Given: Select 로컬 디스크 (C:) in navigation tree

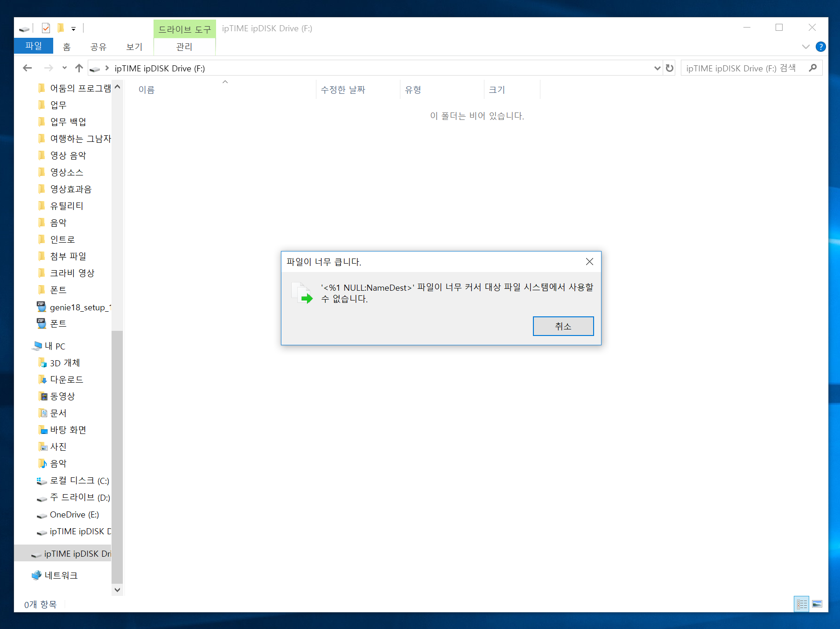Looking at the screenshot, I should [x=73, y=481].
